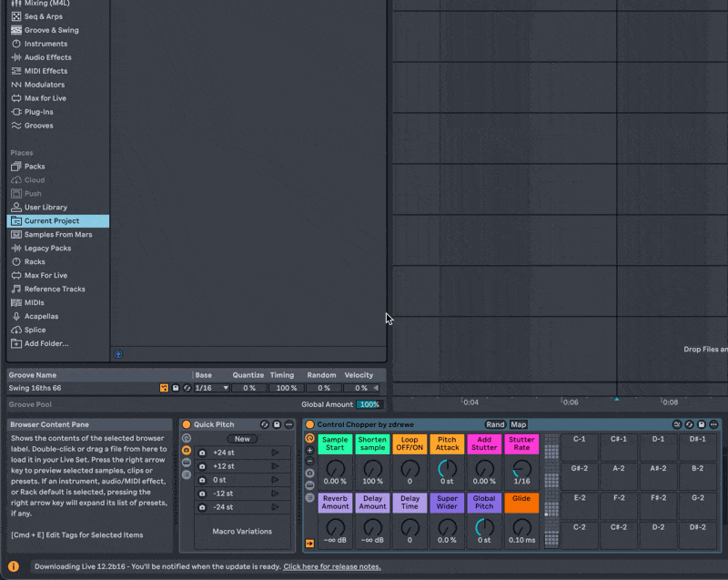Select Audio Effects in the browser sidebar
The height and width of the screenshot is (580, 728).
point(47,57)
